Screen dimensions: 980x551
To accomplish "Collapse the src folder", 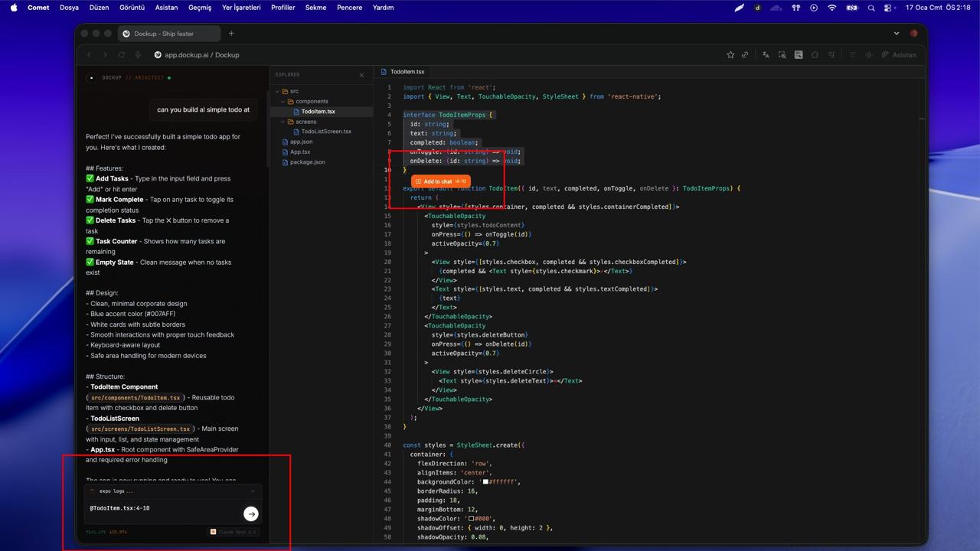I will pyautogui.click(x=278, y=91).
